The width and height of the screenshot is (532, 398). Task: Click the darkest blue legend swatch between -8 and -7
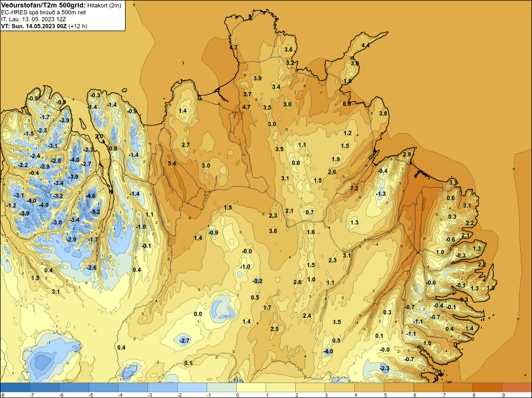click(x=15, y=387)
